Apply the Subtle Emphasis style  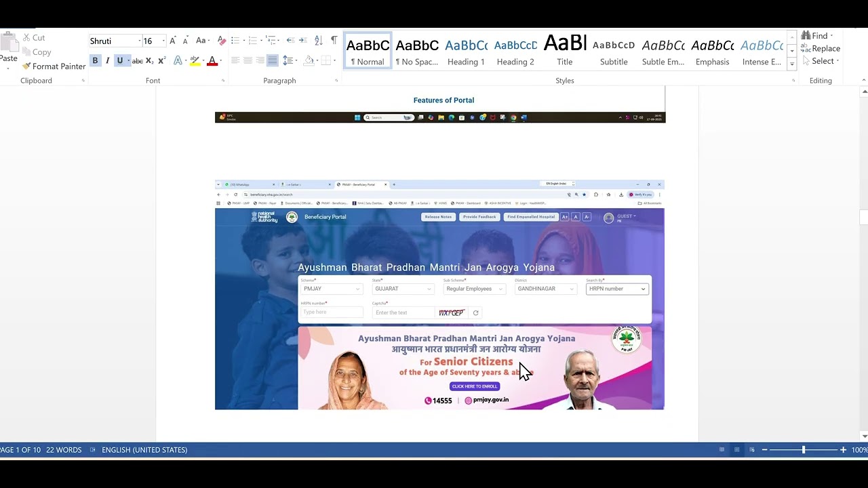(x=663, y=51)
